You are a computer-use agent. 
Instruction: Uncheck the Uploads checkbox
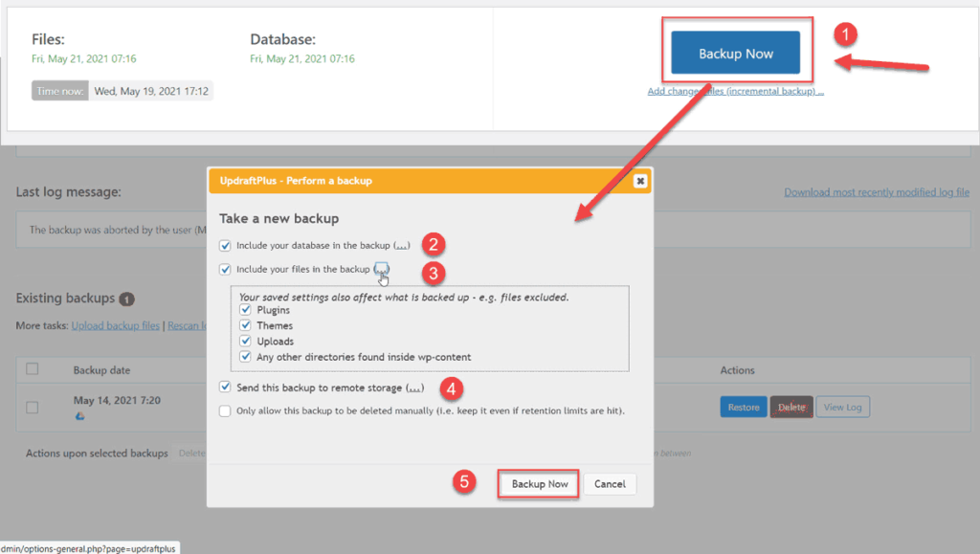(x=246, y=341)
